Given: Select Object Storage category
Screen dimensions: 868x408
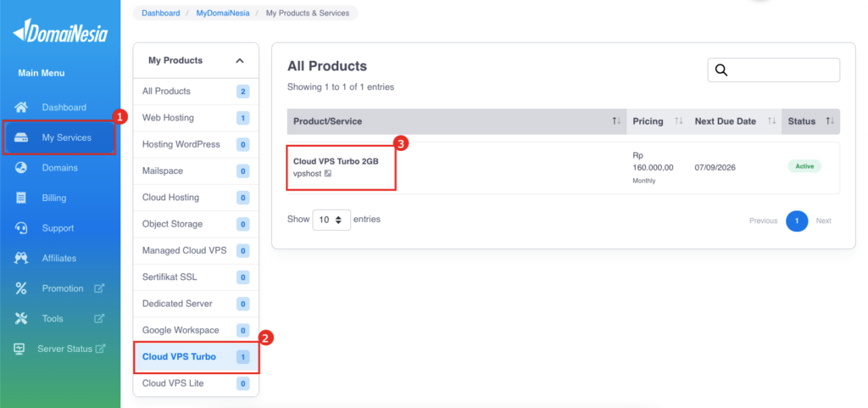Looking at the screenshot, I should coord(196,224).
